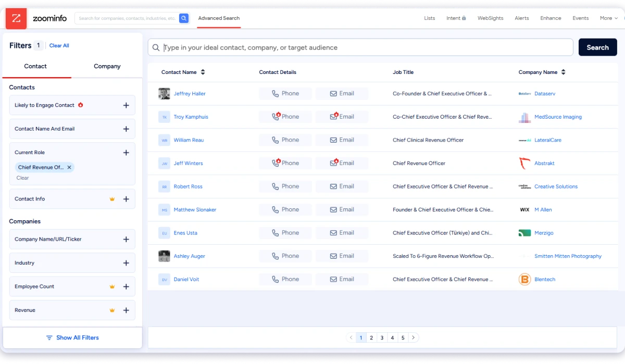Click the magnifier icon in the audience search bar
625x364 pixels.
[156, 47]
